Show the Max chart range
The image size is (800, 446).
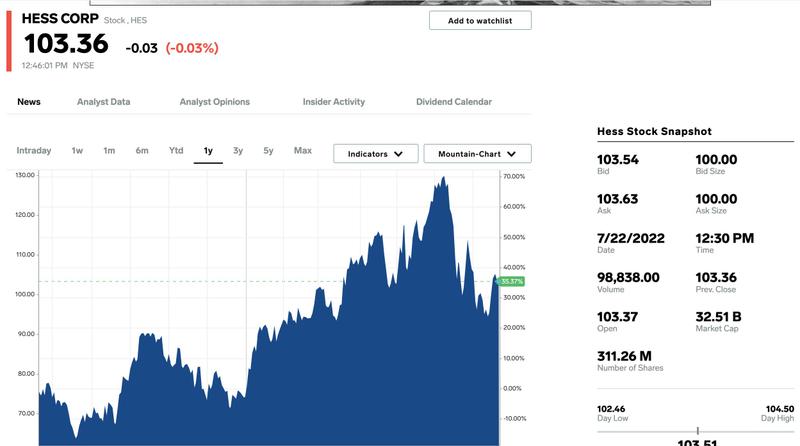303,151
